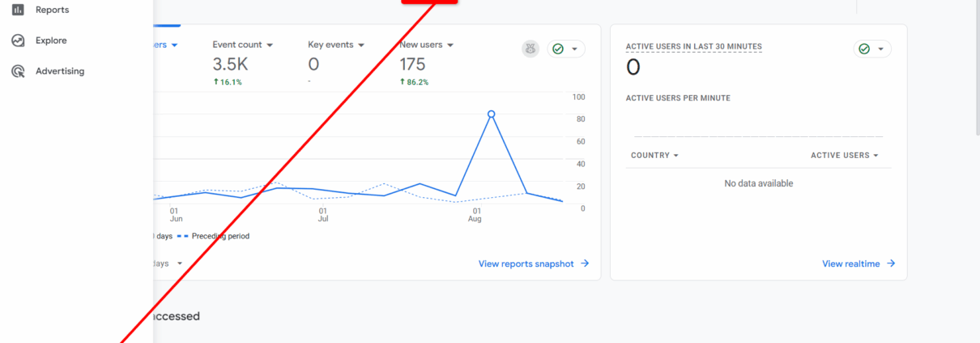Click the 3.5K event count value
This screenshot has width=980, height=343.
click(x=230, y=64)
